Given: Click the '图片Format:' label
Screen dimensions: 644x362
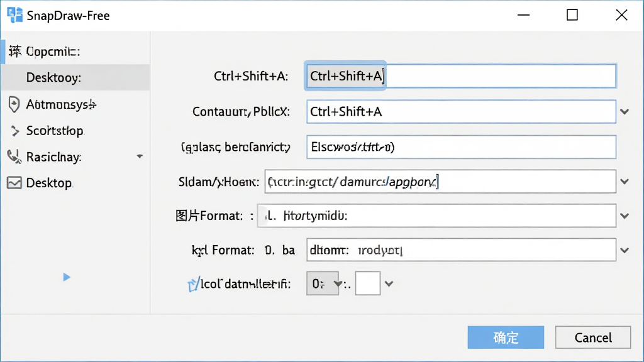Looking at the screenshot, I should [209, 216].
